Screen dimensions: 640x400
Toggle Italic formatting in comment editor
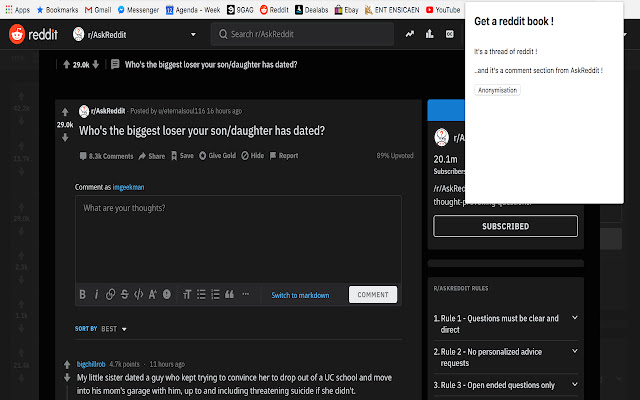tap(96, 294)
